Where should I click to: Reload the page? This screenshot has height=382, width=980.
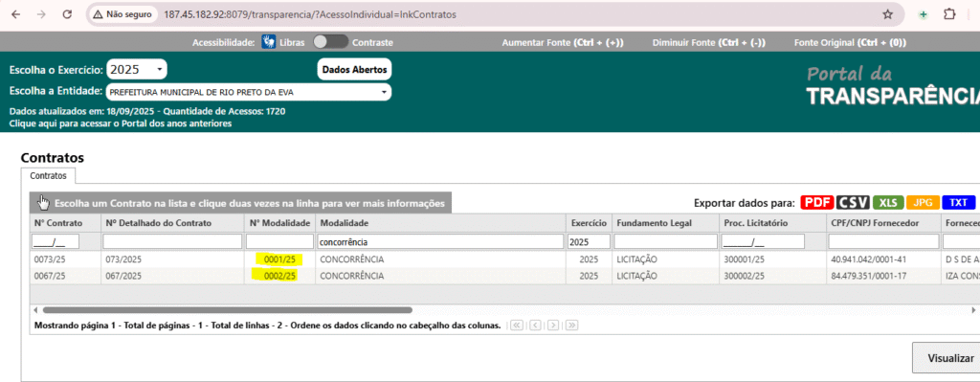click(x=67, y=14)
